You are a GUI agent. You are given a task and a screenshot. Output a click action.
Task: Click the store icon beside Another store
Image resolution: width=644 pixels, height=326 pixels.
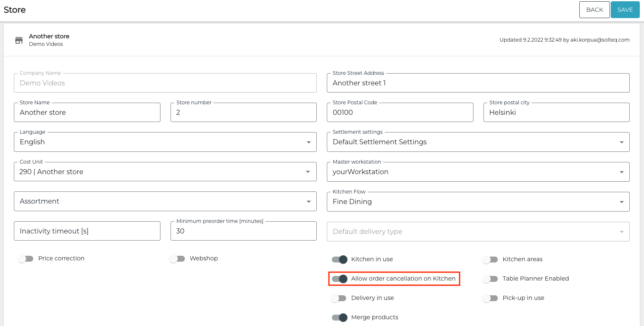tap(19, 40)
